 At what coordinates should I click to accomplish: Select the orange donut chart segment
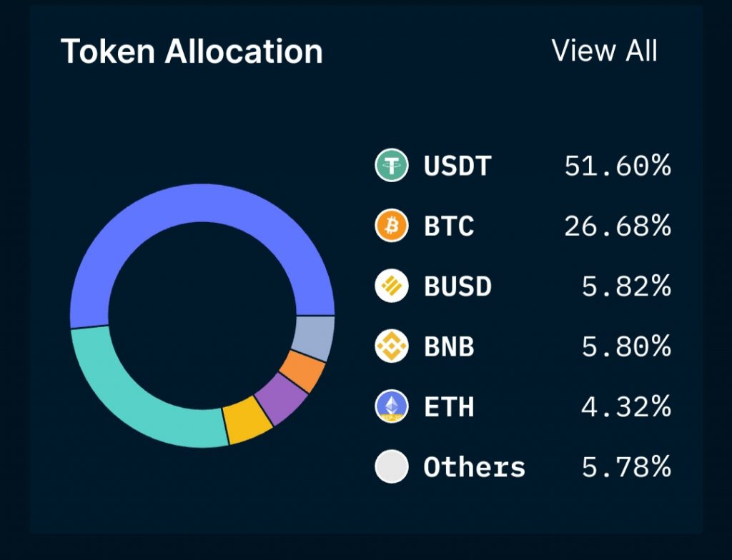(302, 371)
